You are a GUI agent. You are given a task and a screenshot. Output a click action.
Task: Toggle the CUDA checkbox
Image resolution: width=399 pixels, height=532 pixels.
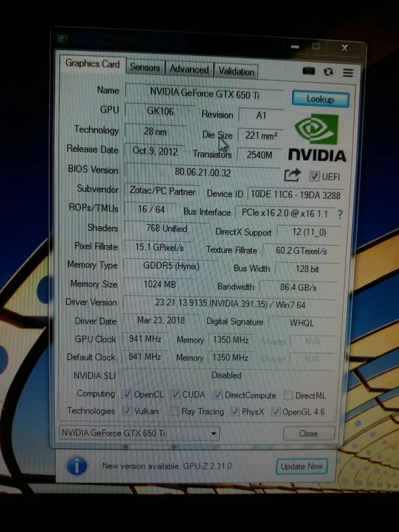pyautogui.click(x=175, y=394)
